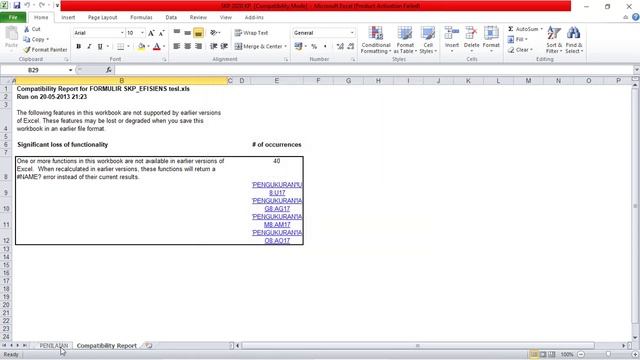Click the Undo icon in quick access toolbar

(27, 6)
